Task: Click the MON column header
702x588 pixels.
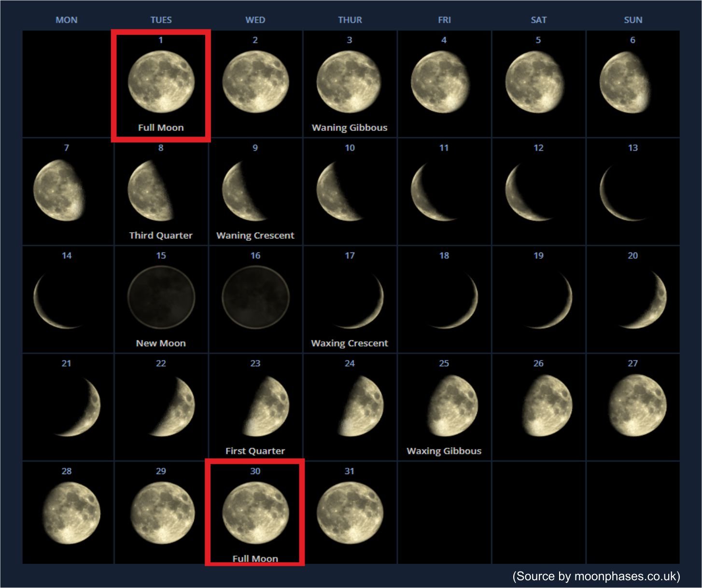Action: point(67,20)
